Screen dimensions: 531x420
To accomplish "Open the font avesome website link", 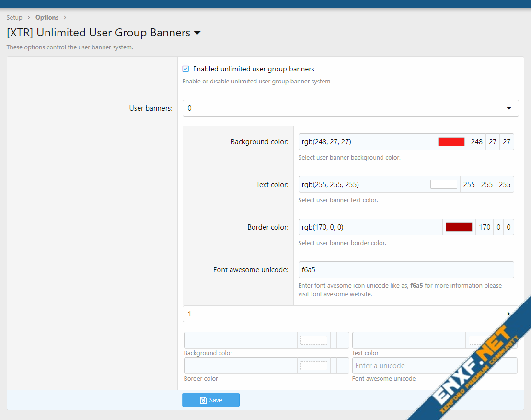I will click(x=329, y=294).
